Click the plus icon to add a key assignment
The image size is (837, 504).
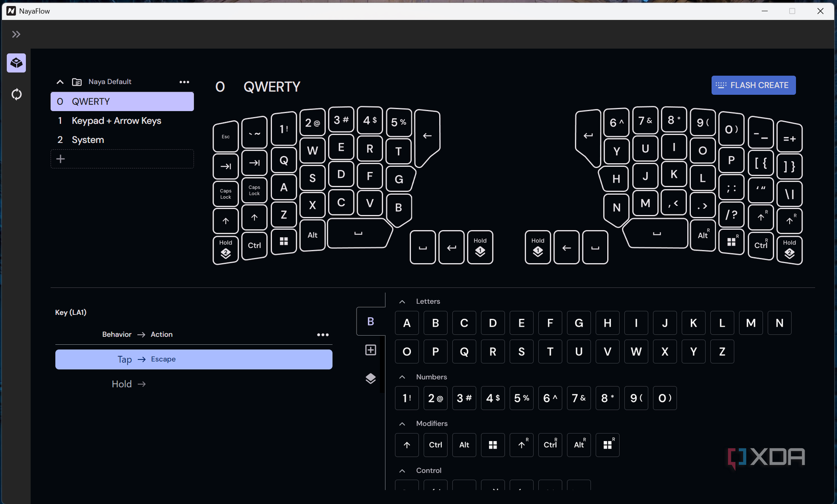[371, 350]
